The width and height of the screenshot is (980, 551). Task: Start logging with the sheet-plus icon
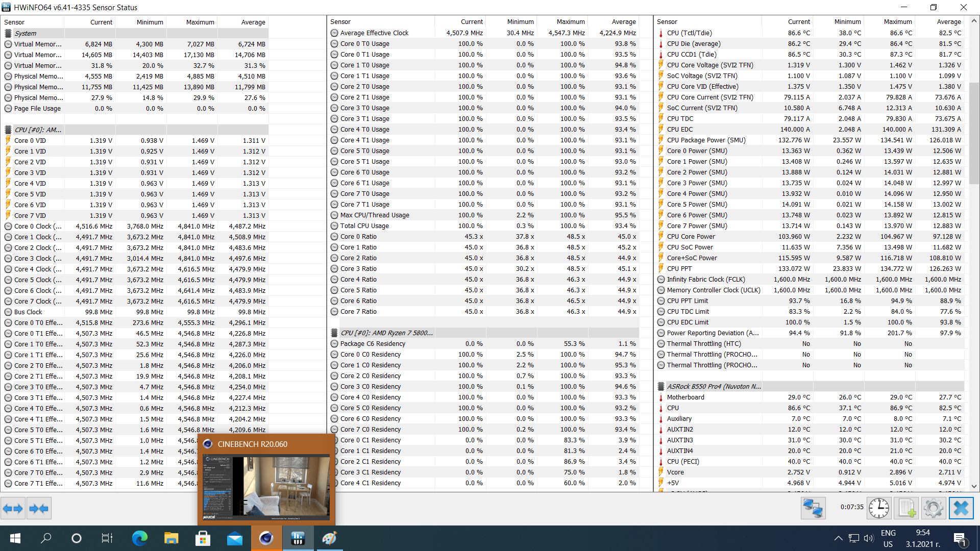pos(906,508)
